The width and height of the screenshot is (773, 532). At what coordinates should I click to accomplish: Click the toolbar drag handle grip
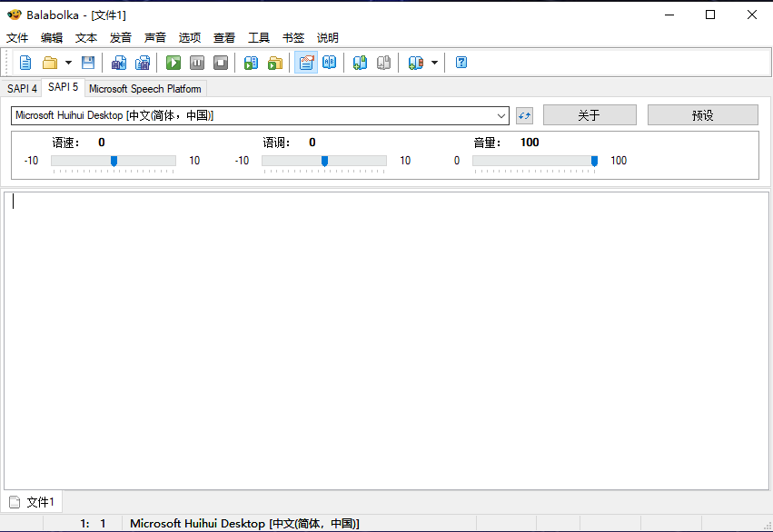(x=7, y=63)
